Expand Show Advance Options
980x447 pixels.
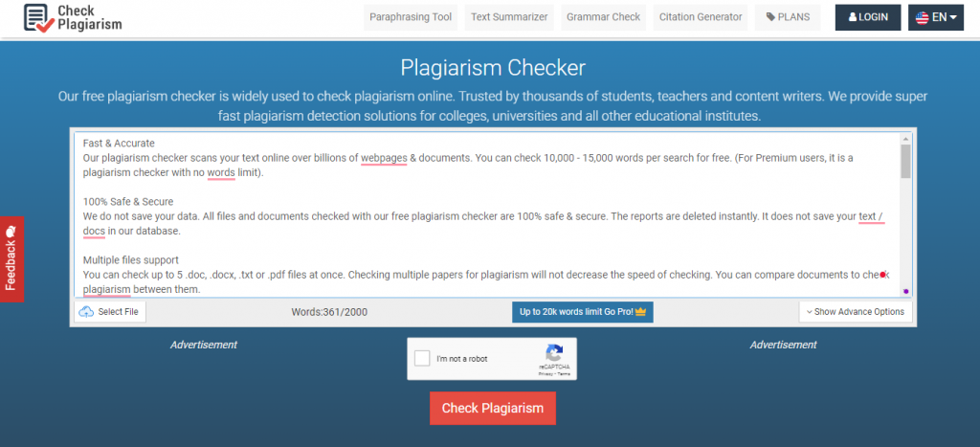855,311
